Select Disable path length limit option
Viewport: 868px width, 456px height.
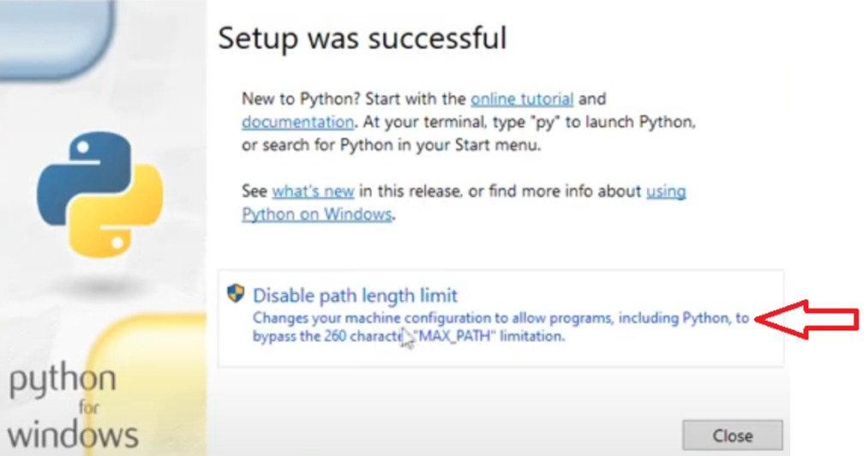point(355,296)
